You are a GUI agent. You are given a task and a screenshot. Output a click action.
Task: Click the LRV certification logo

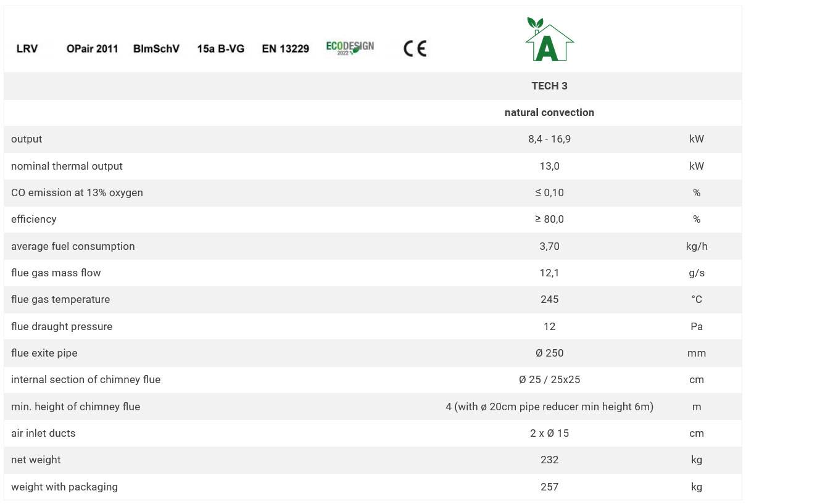point(27,49)
